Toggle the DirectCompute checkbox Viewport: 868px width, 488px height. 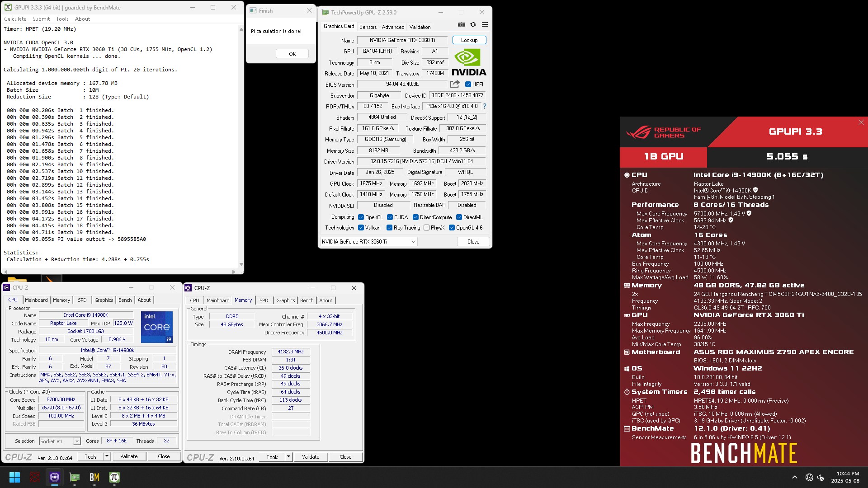(415, 217)
